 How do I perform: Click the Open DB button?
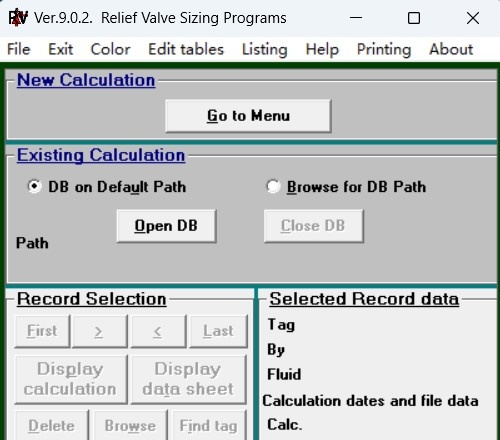pyautogui.click(x=166, y=226)
